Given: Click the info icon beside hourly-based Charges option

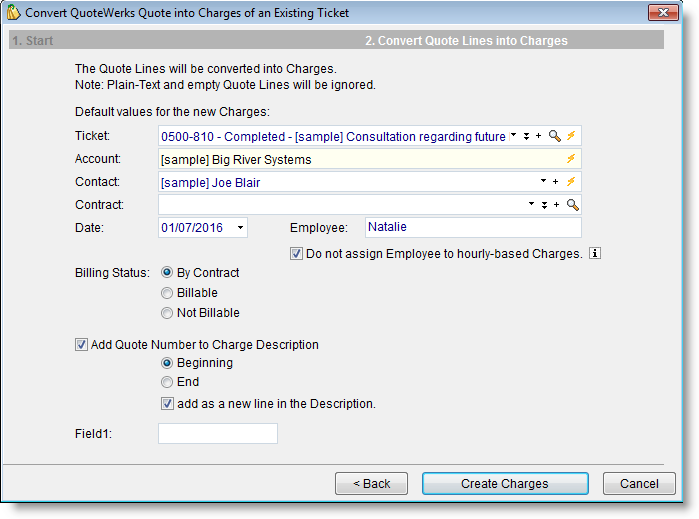Looking at the screenshot, I should pyautogui.click(x=595, y=254).
